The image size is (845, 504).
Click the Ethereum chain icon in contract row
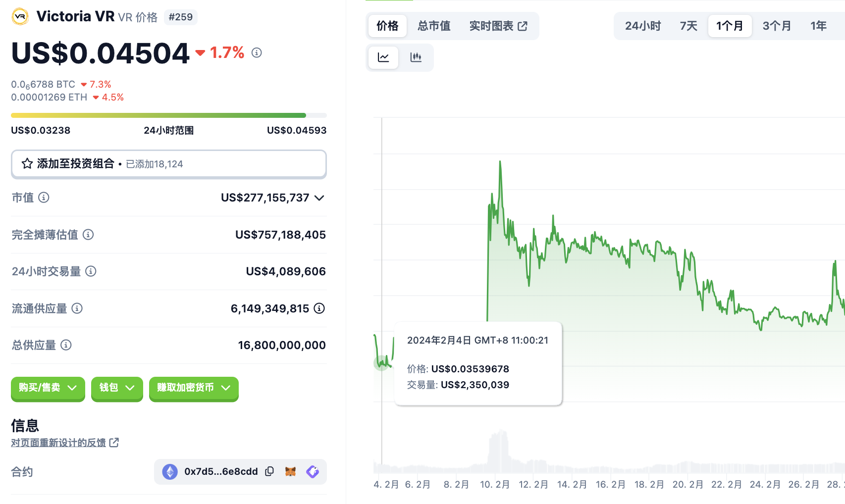(x=170, y=472)
